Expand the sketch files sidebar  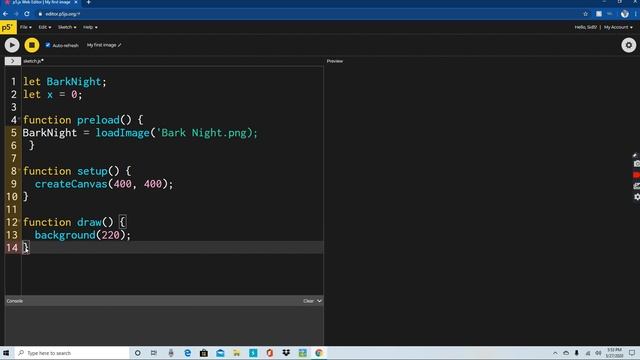click(x=13, y=61)
